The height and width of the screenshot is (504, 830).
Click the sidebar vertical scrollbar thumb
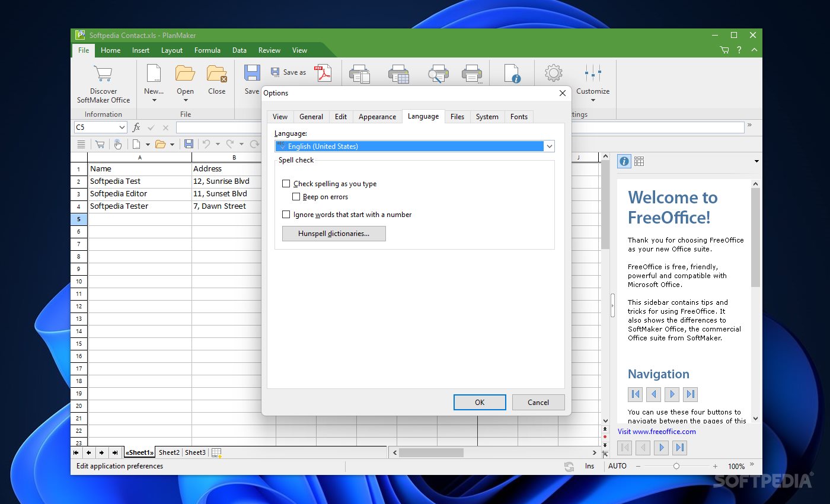coord(755,237)
